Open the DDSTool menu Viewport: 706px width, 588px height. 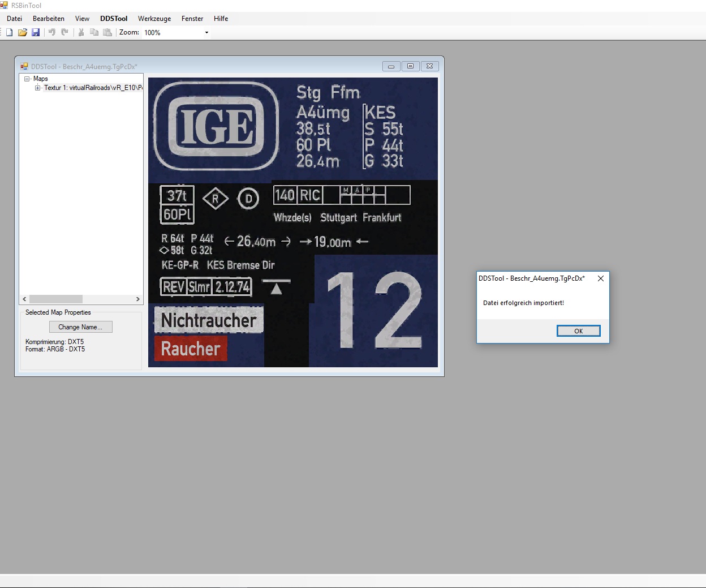point(114,19)
